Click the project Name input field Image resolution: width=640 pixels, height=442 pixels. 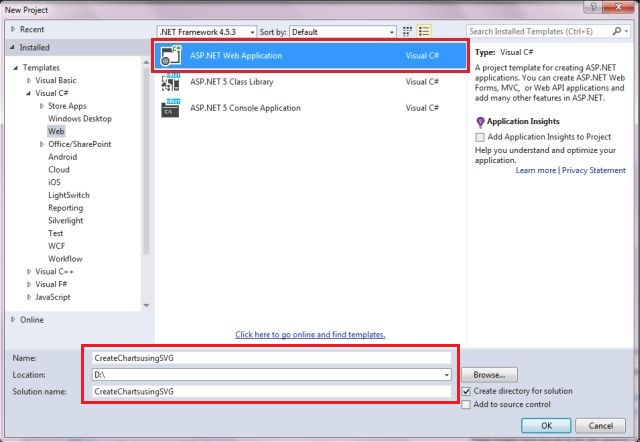[x=271, y=358]
